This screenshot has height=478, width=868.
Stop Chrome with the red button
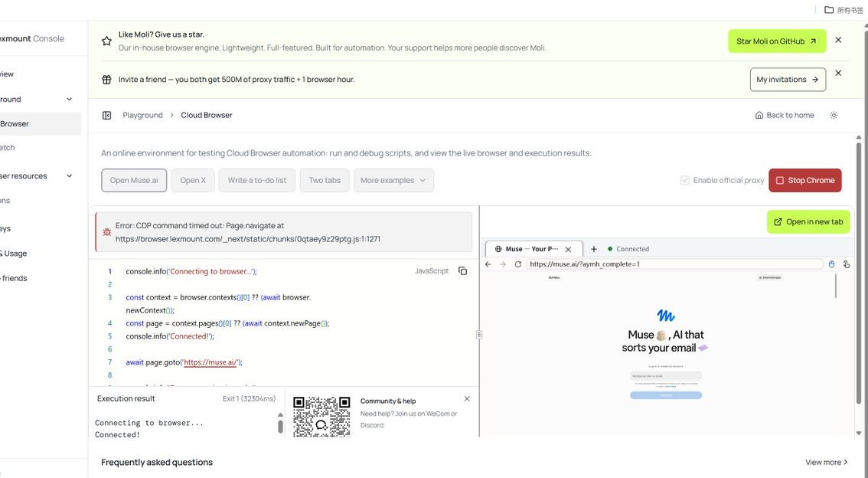805,180
